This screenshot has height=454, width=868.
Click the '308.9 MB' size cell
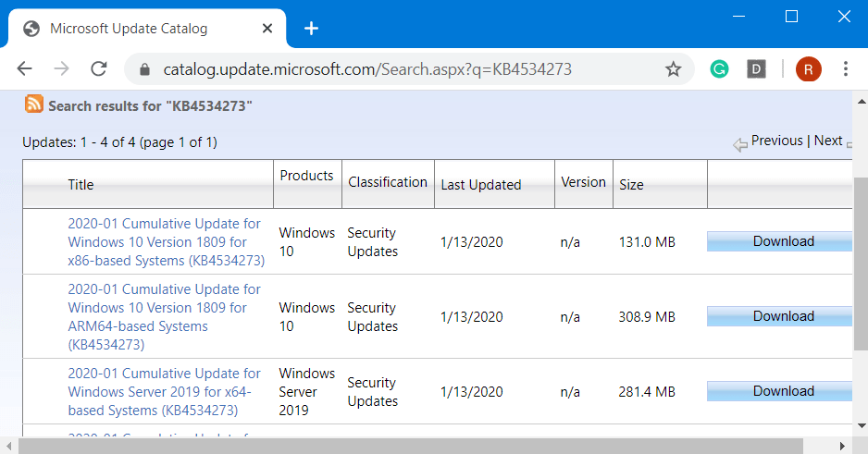647,317
